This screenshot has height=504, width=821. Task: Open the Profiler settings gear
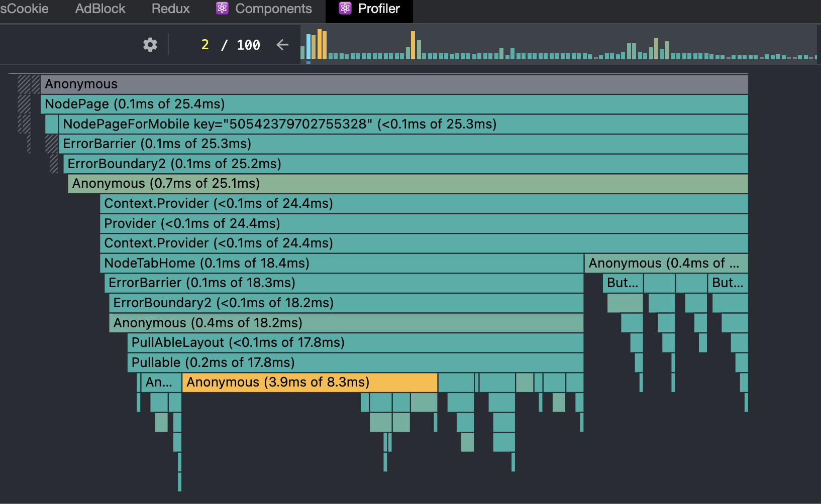150,45
